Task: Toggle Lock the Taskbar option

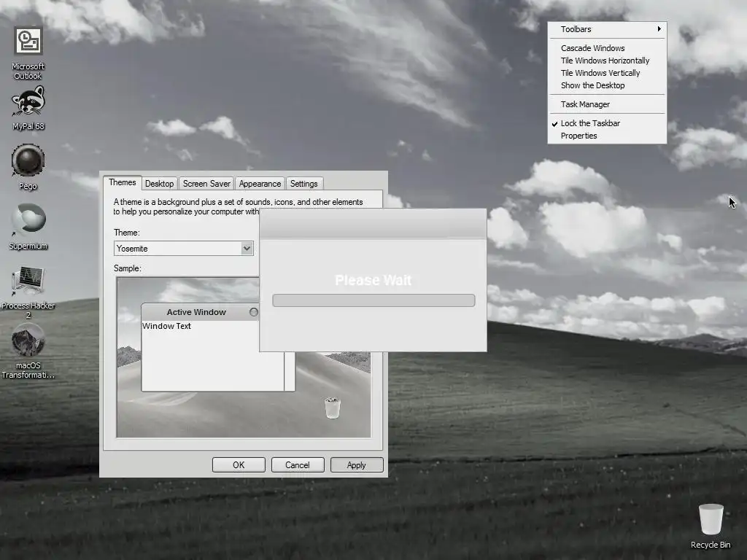Action: tap(606, 123)
